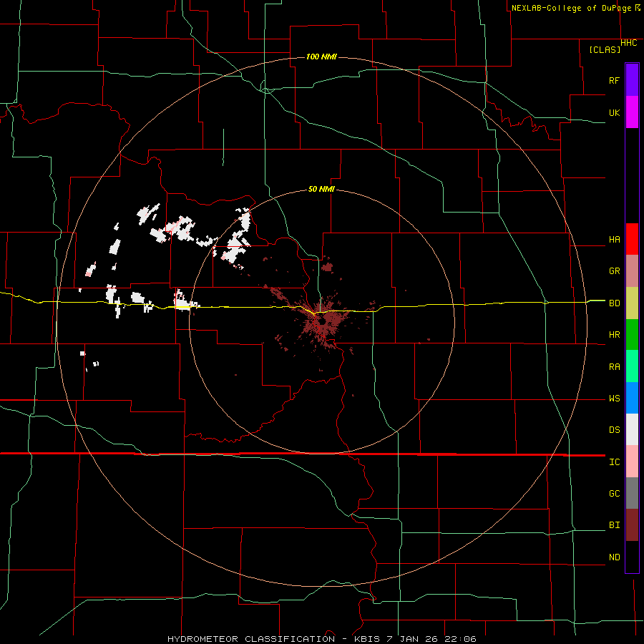Click the [CLAS] label
Viewport: 644px width, 644px height.
click(605, 49)
